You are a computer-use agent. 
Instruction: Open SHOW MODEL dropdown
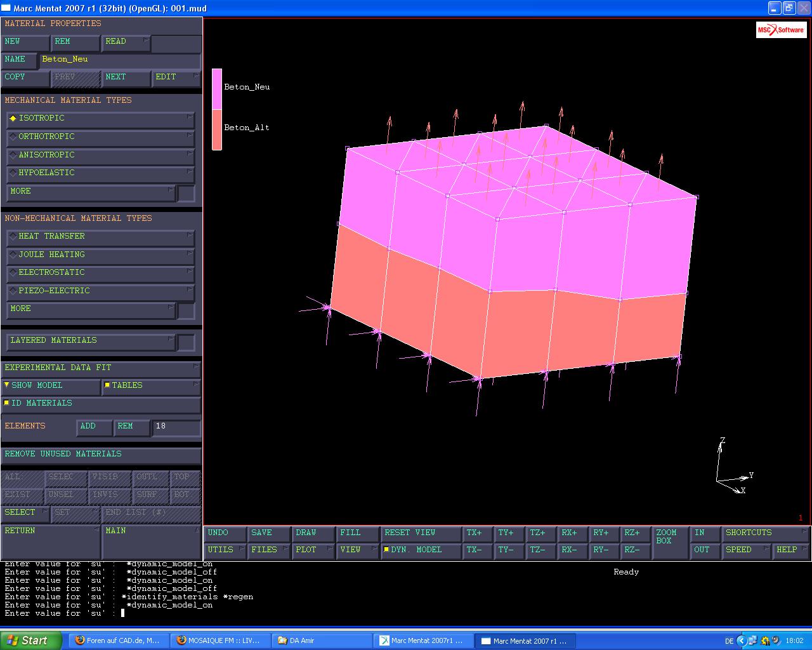click(x=51, y=386)
